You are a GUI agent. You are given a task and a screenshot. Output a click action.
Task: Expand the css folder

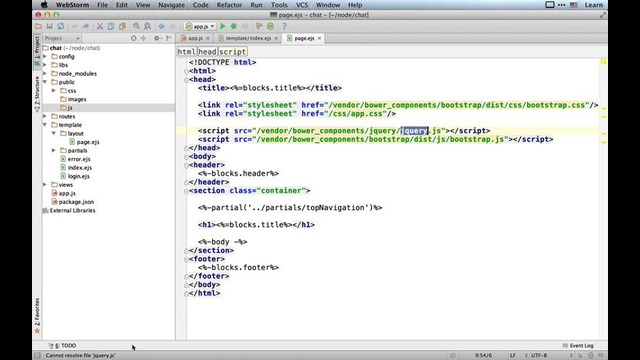(53, 91)
